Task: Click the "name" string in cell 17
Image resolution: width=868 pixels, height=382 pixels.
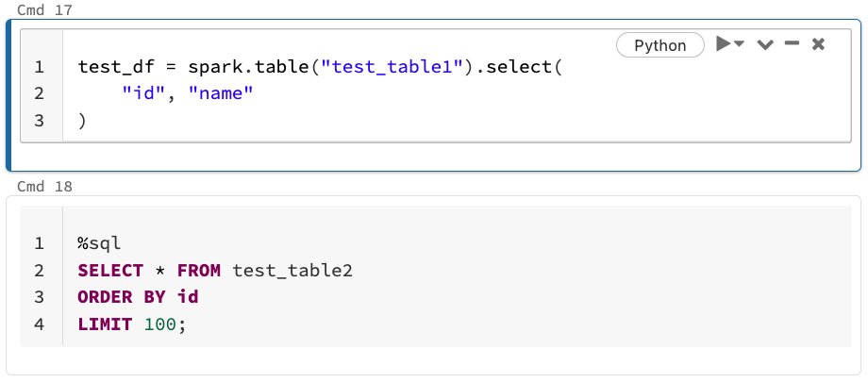Action: pos(221,94)
